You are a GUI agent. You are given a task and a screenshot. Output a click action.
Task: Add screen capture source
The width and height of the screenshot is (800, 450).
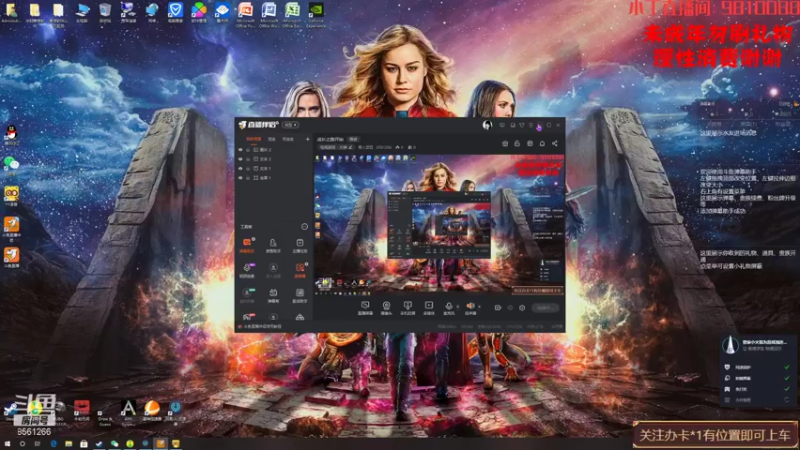coord(365,308)
